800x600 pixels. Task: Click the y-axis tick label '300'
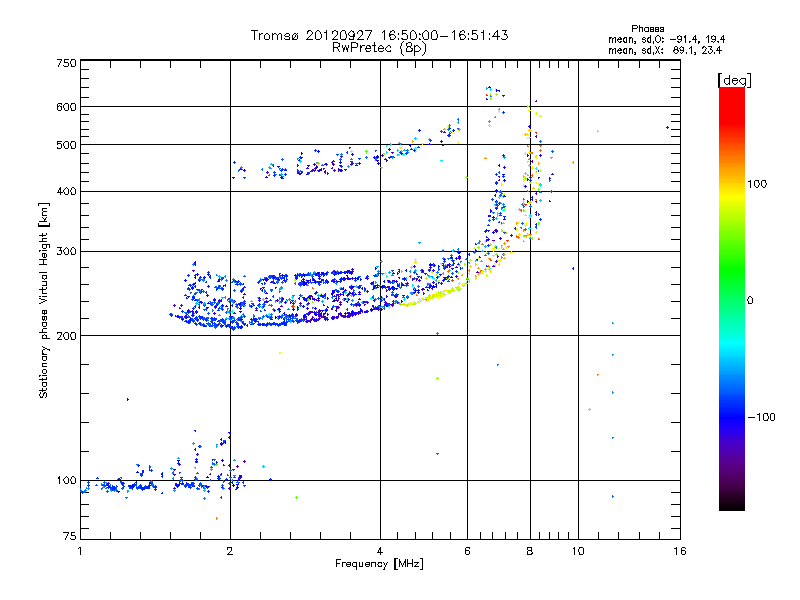pyautogui.click(x=67, y=252)
